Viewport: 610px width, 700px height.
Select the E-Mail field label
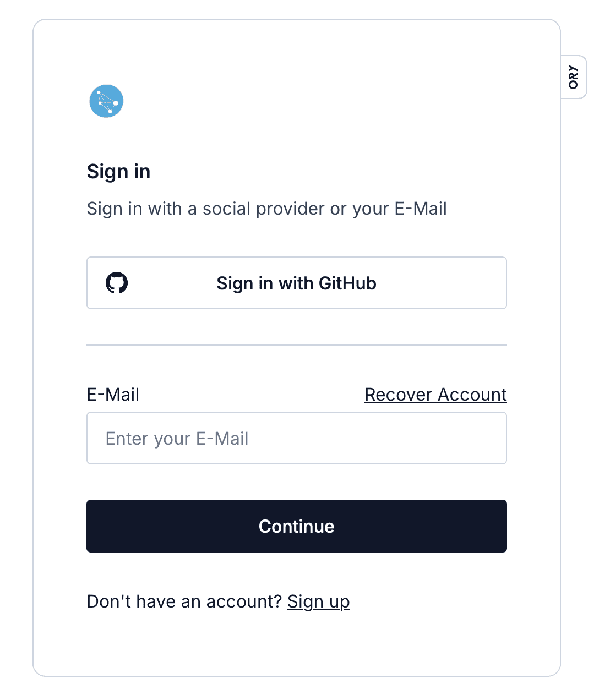112,394
